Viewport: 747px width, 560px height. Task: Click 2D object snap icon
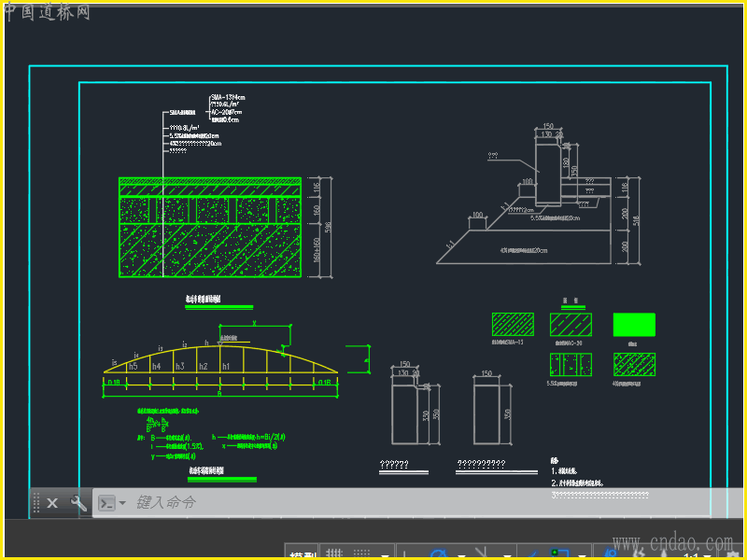pyautogui.click(x=560, y=554)
